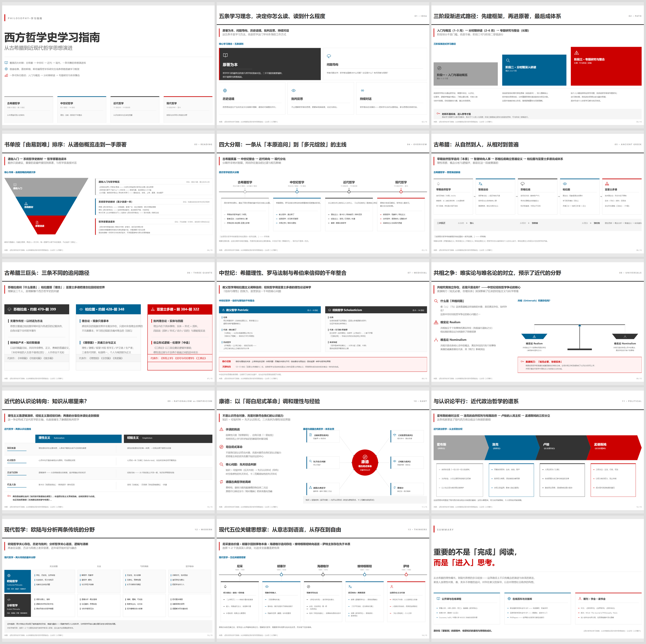Click the red timeline marker under 萨特
The image size is (646, 644).
(406, 575)
